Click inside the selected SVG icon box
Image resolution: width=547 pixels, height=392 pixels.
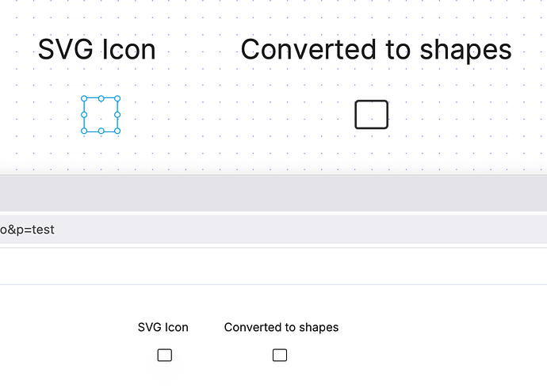101,115
